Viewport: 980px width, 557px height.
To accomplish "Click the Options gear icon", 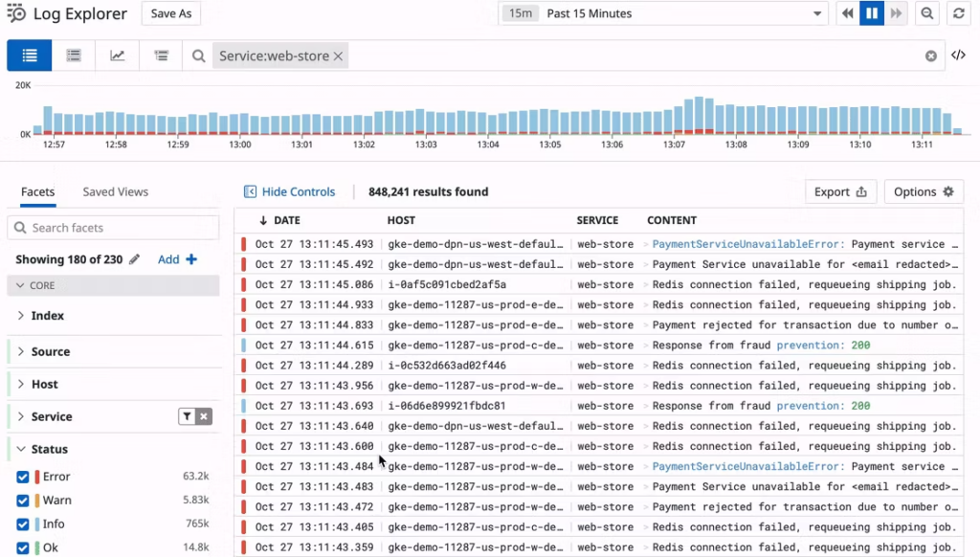I will [948, 192].
